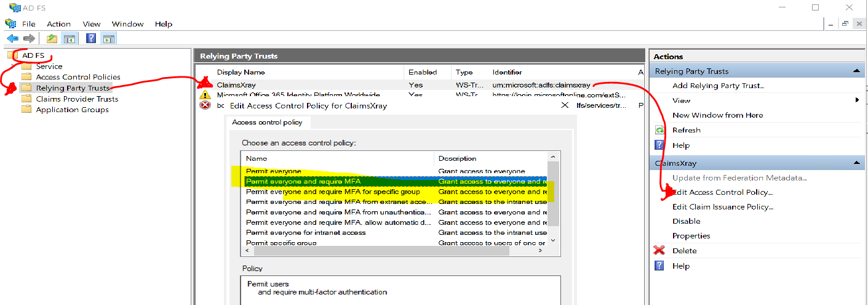Click New Window from Here action

717,115
